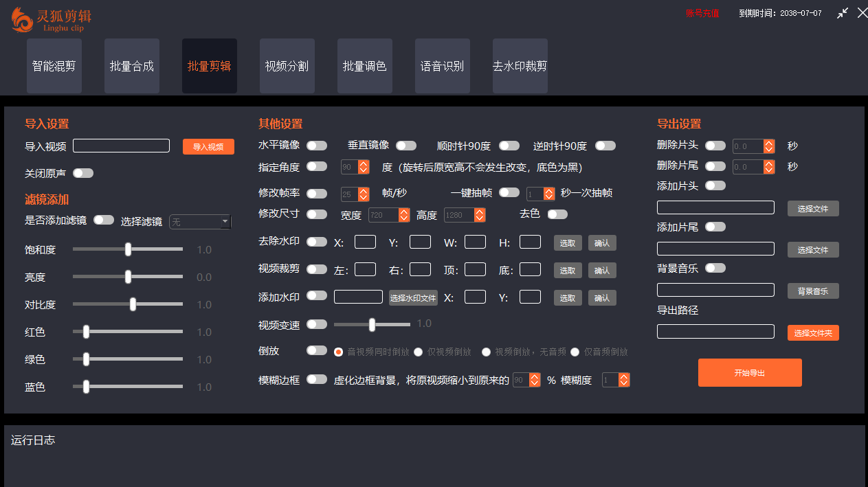The height and width of the screenshot is (487, 868).
Task: Open the 账号充值 link
Action: [702, 12]
